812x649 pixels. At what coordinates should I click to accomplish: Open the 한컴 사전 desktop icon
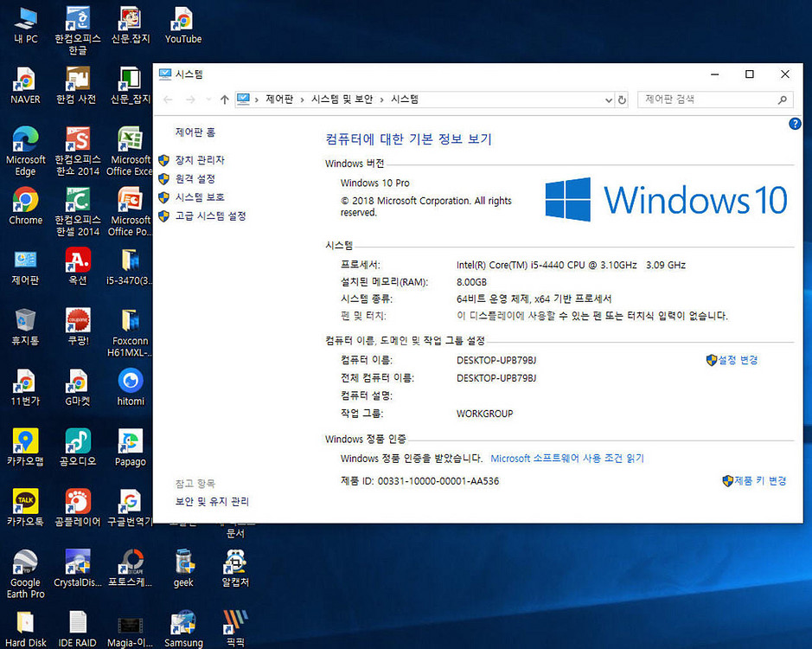pyautogui.click(x=77, y=86)
